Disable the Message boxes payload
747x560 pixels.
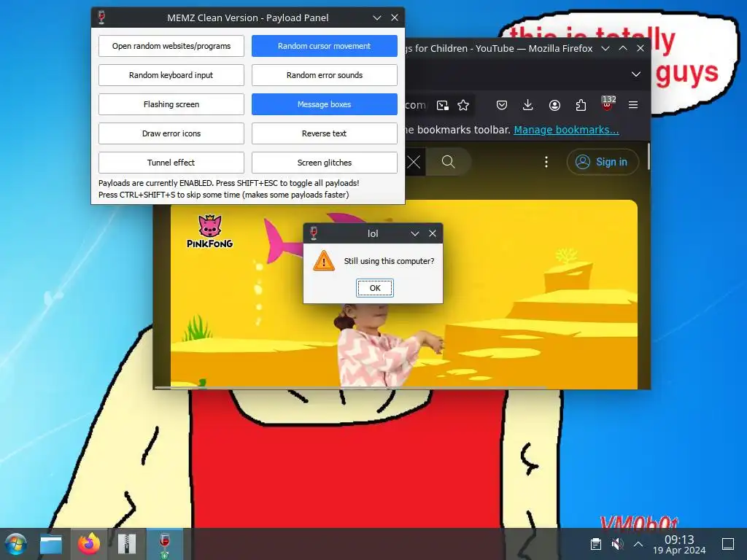[x=324, y=104]
